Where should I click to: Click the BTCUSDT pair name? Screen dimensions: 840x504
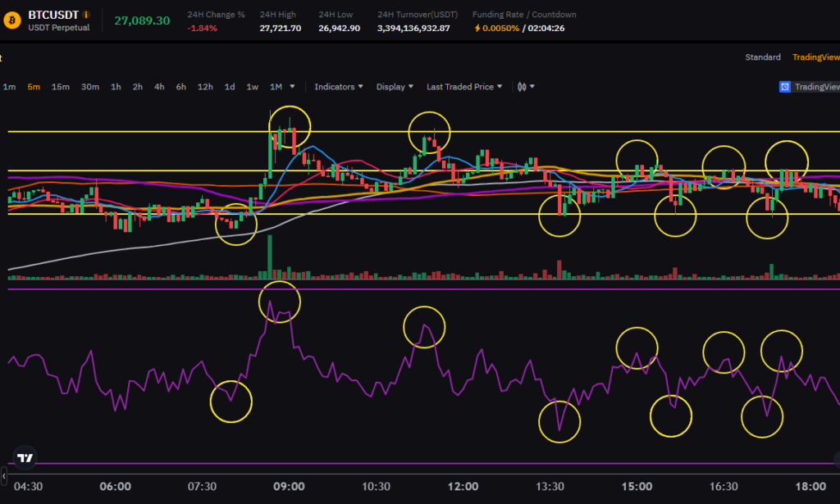click(53, 15)
